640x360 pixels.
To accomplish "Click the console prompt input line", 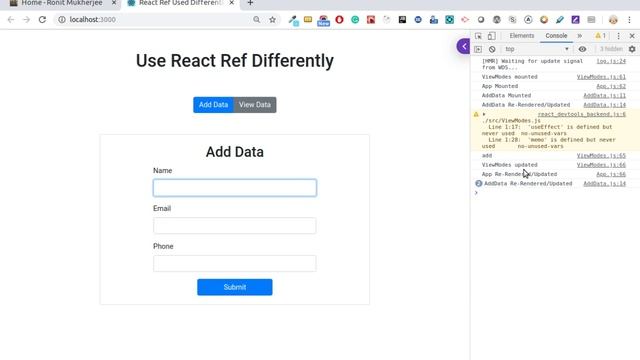I will point(555,193).
